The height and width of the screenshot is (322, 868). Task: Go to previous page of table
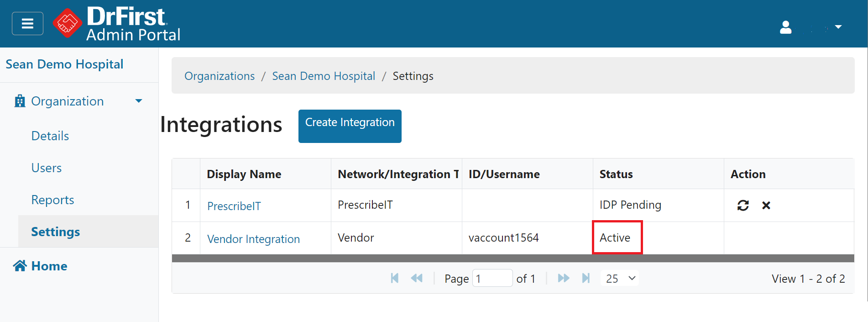coord(416,278)
